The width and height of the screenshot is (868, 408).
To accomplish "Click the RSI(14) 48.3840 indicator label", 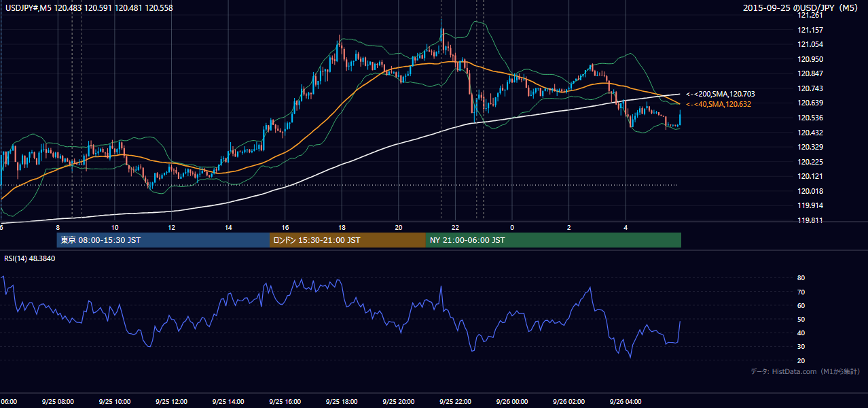I will pyautogui.click(x=30, y=258).
